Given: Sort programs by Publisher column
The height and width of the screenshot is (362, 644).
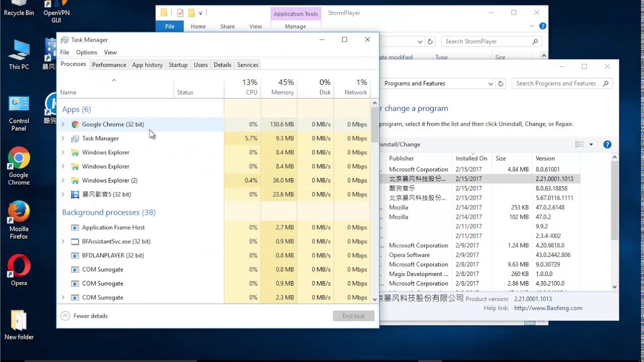Looking at the screenshot, I should point(419,158).
